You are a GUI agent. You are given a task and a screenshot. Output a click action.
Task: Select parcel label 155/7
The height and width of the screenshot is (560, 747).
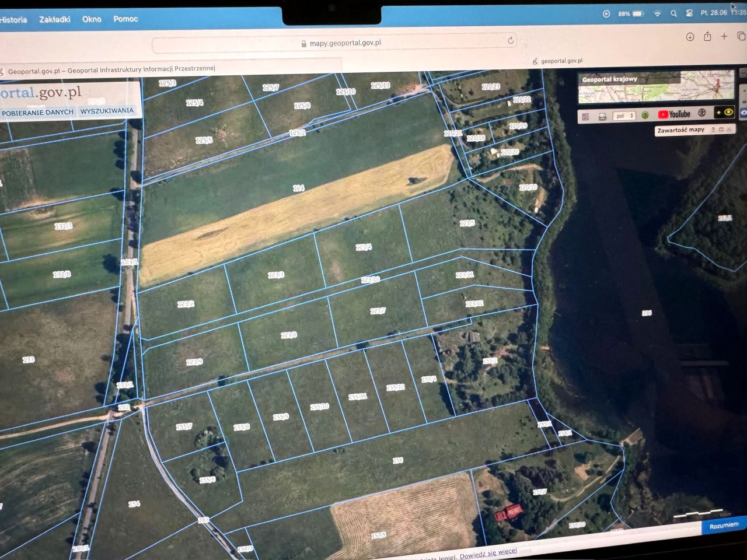coord(184,427)
